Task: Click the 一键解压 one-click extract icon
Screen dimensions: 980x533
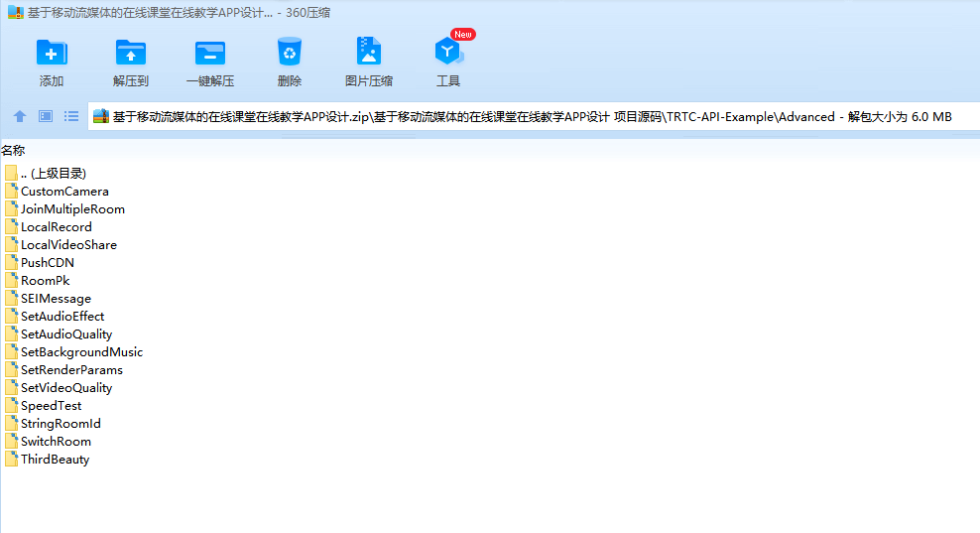Action: click(210, 53)
